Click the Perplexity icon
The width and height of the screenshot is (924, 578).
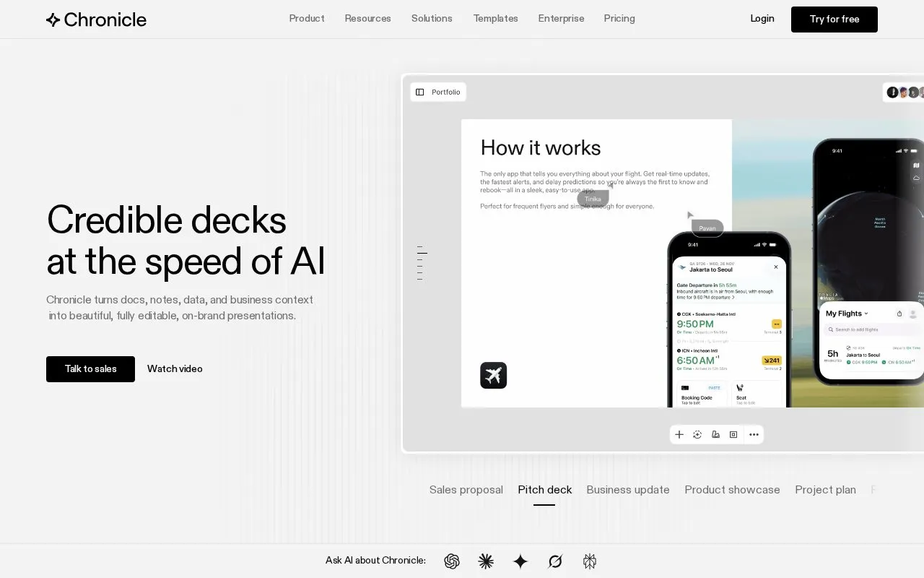pos(590,561)
